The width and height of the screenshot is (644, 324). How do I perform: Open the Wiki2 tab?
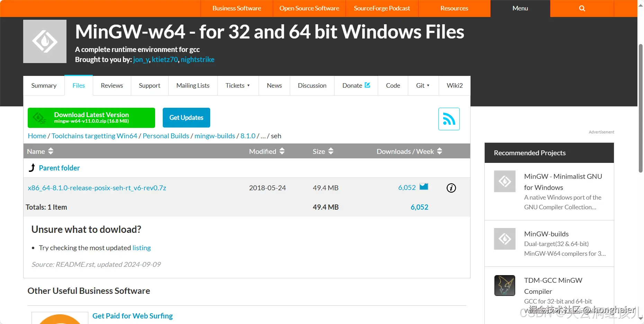click(x=455, y=86)
